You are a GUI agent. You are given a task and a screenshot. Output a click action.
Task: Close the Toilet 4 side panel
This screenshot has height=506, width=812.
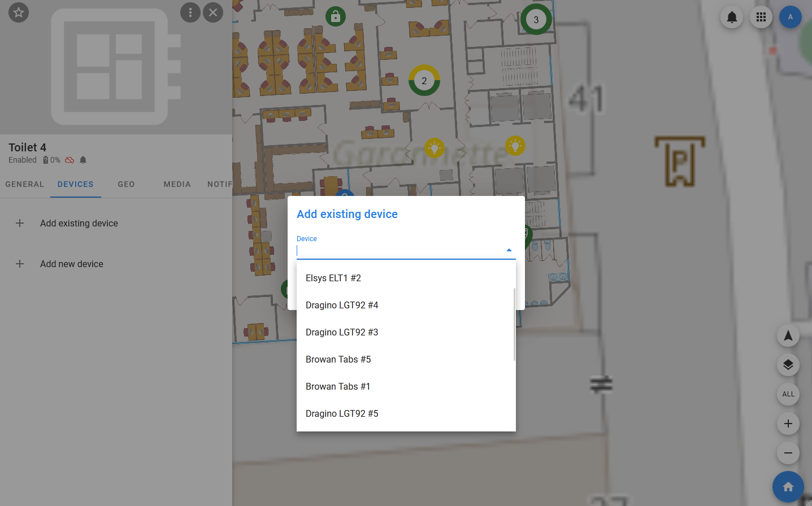pos(213,12)
